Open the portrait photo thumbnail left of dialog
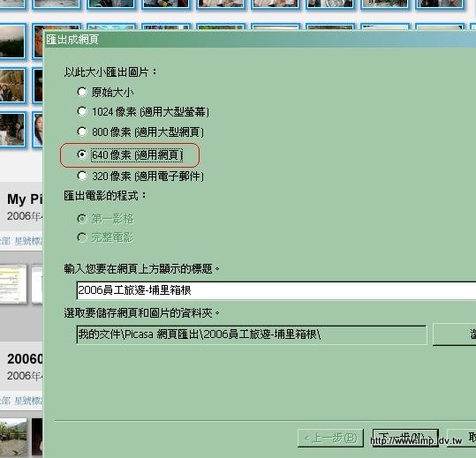The image size is (476, 458). click(37, 130)
